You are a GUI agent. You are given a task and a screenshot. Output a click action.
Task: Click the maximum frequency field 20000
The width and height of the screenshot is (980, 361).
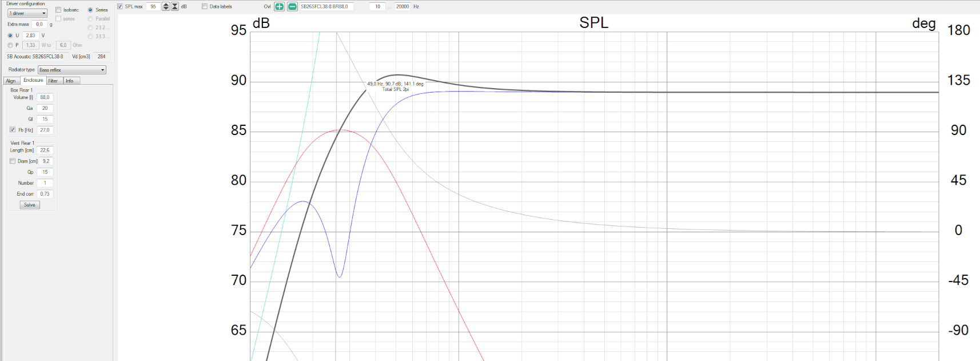[403, 6]
